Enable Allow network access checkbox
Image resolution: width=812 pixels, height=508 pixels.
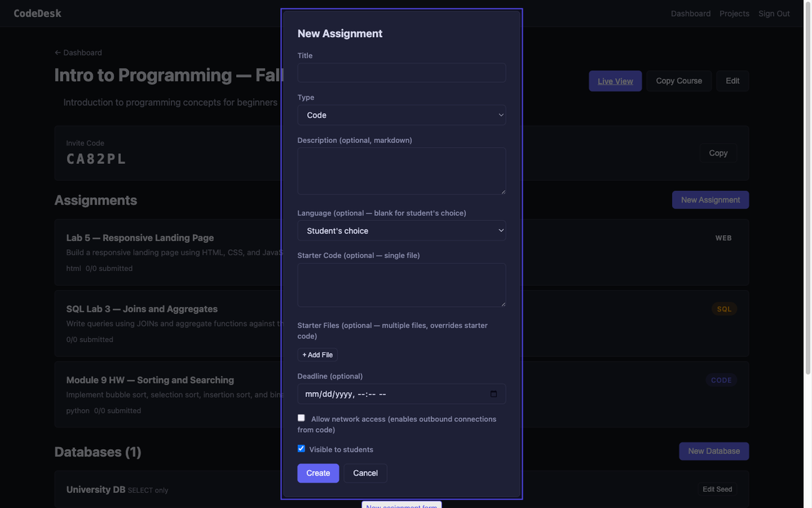[300, 417]
